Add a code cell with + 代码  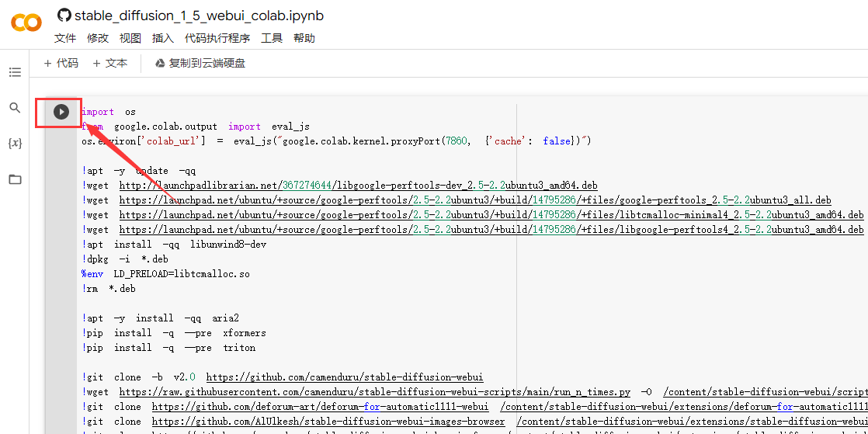61,63
